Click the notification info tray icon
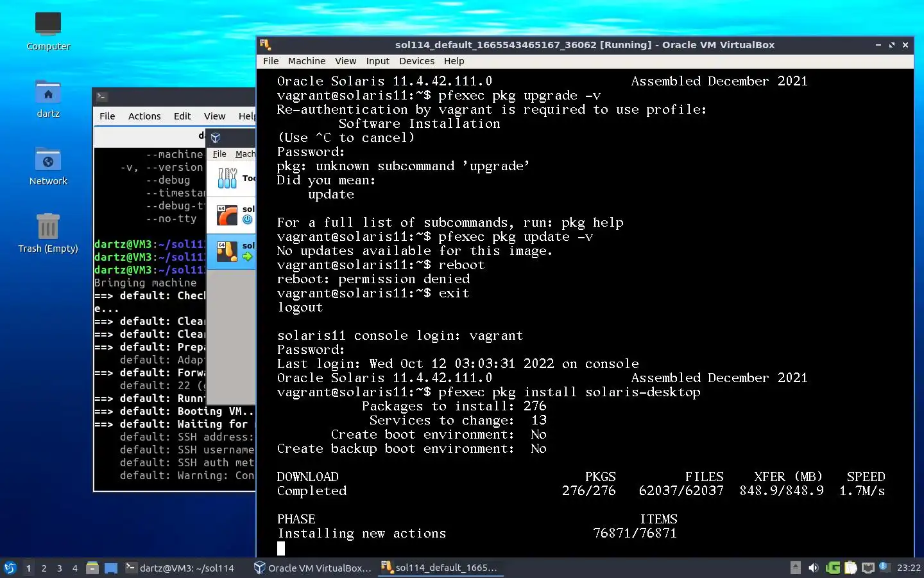The height and width of the screenshot is (578, 924). (x=884, y=566)
